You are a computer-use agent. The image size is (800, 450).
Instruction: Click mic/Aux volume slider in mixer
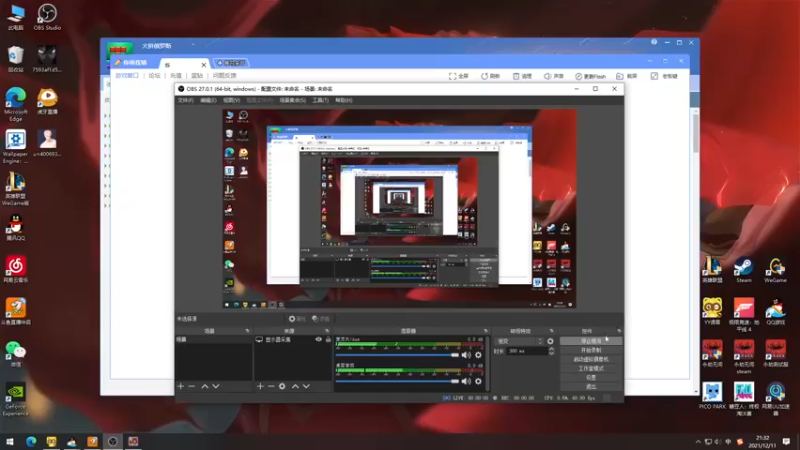point(397,355)
